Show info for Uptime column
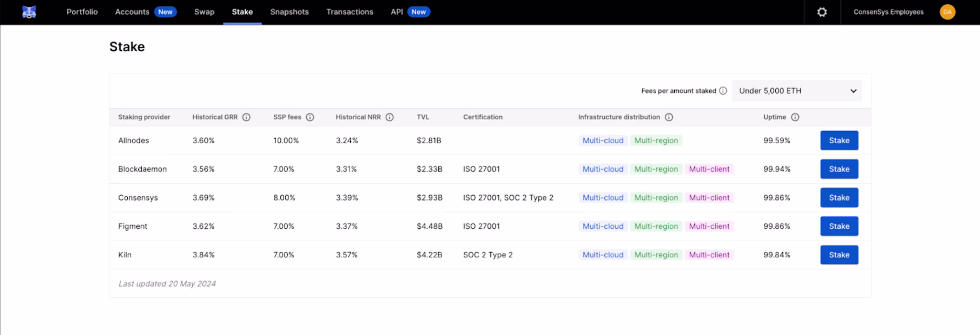Screen dimensions: 980x335 [795, 117]
